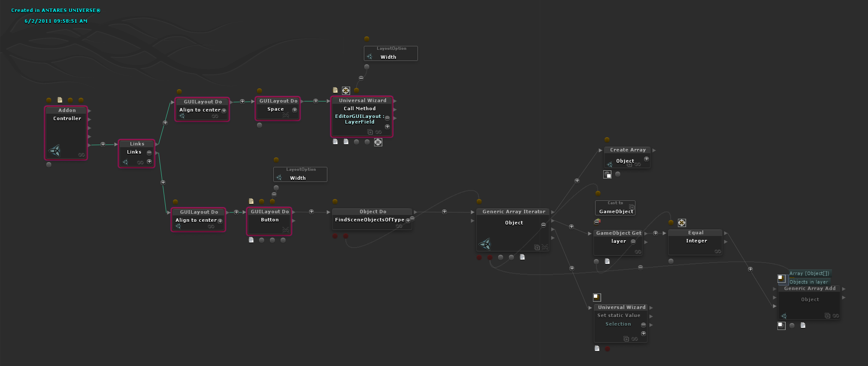Click the document icon below GameObject Get layer
The height and width of the screenshot is (366, 868).
coord(607,261)
